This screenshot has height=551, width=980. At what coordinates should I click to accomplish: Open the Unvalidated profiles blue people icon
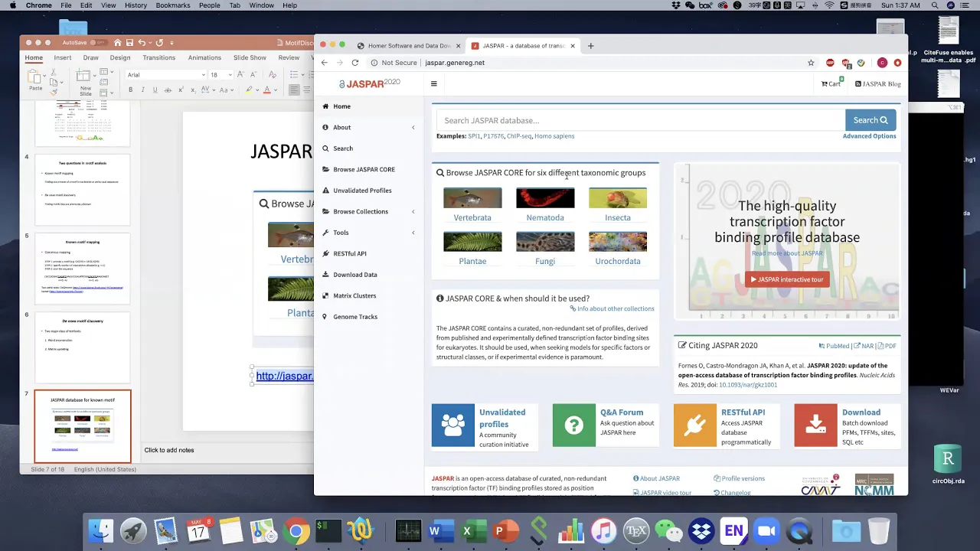pos(453,425)
